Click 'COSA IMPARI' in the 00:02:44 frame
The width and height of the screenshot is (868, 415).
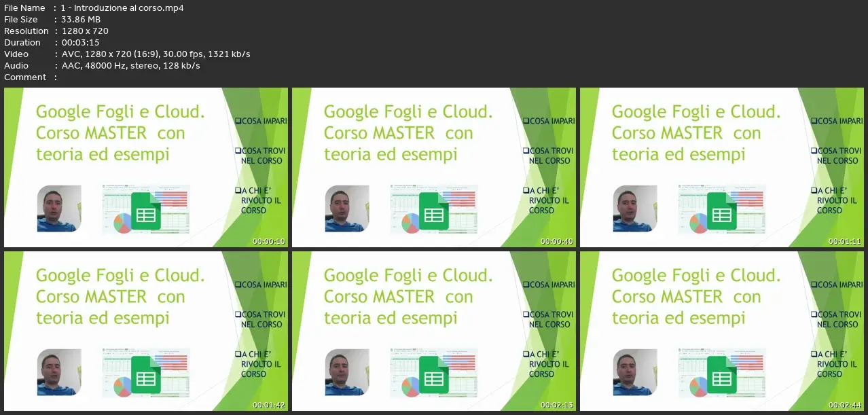coord(837,285)
